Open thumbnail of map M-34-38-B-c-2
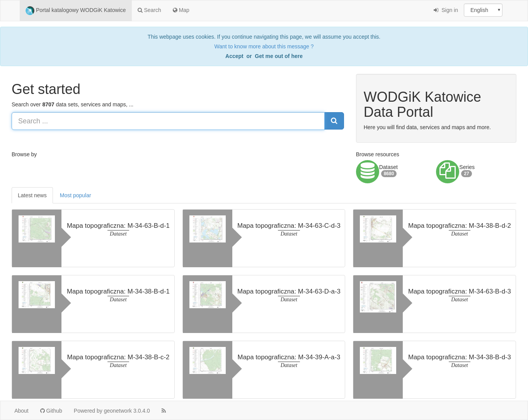Viewport: 528px width, 420px height. [x=37, y=360]
